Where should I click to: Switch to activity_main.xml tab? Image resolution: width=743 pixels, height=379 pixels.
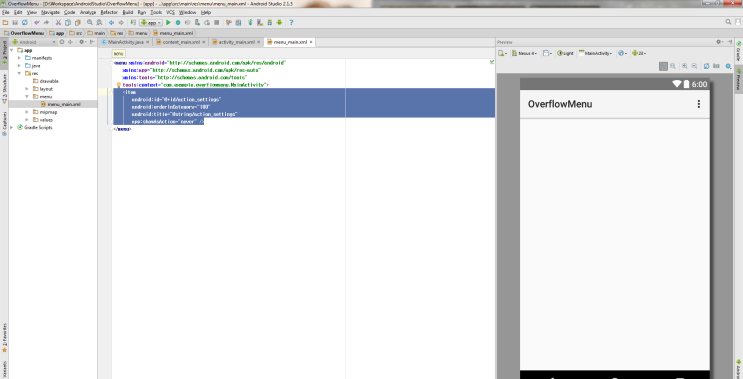click(x=236, y=42)
